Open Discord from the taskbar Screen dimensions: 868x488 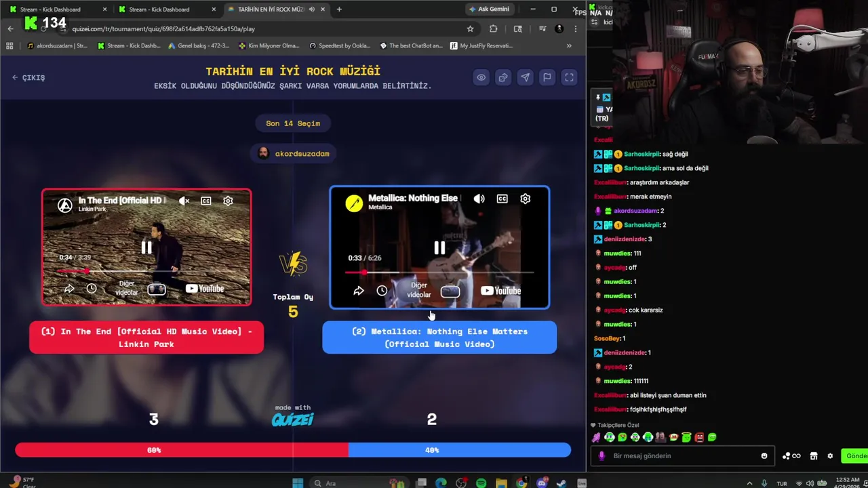point(541,483)
